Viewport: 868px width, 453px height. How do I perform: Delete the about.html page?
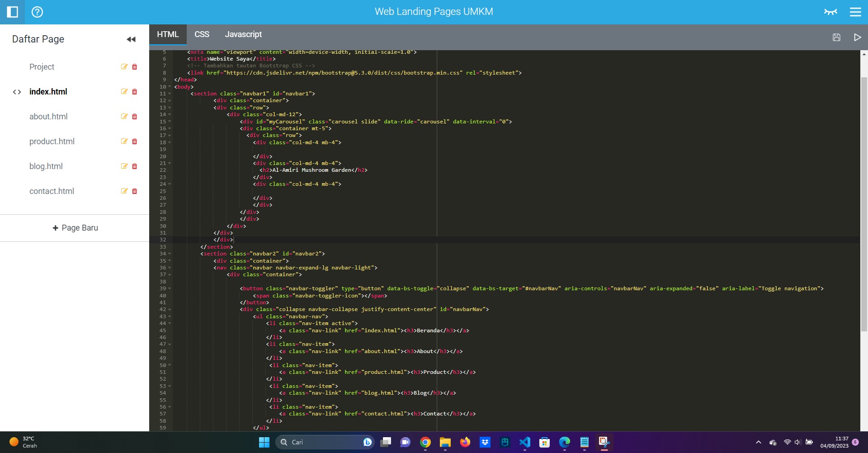point(134,117)
